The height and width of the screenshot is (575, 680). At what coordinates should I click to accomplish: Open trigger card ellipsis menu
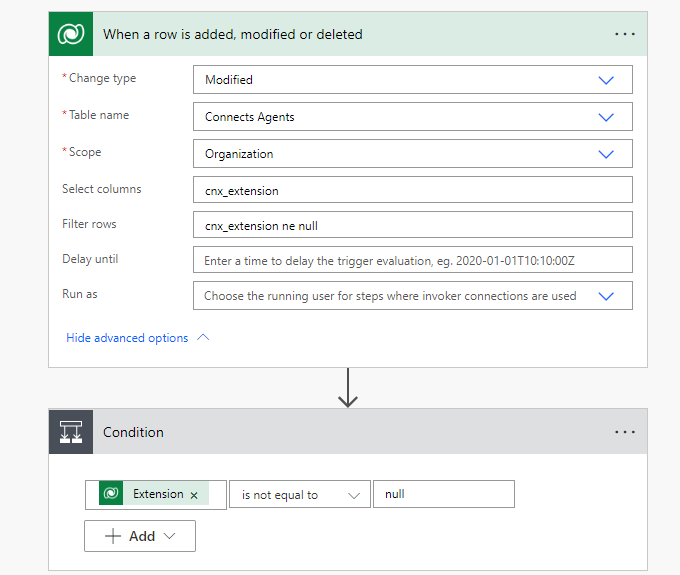tap(624, 34)
